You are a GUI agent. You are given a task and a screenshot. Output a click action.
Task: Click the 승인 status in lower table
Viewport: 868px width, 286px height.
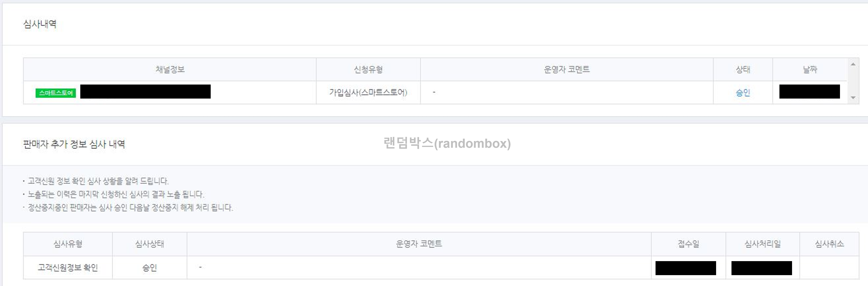pyautogui.click(x=149, y=268)
